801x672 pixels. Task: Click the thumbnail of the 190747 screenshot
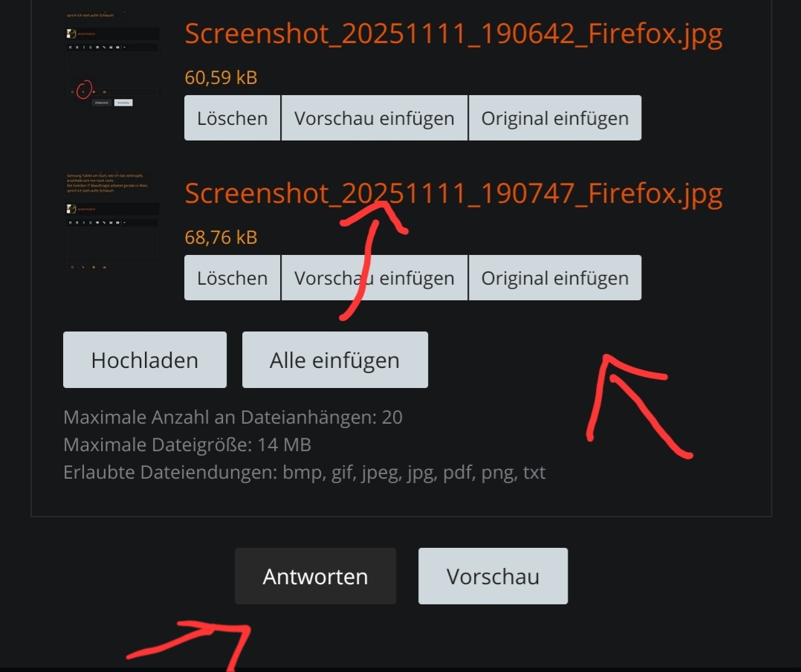pyautogui.click(x=112, y=222)
